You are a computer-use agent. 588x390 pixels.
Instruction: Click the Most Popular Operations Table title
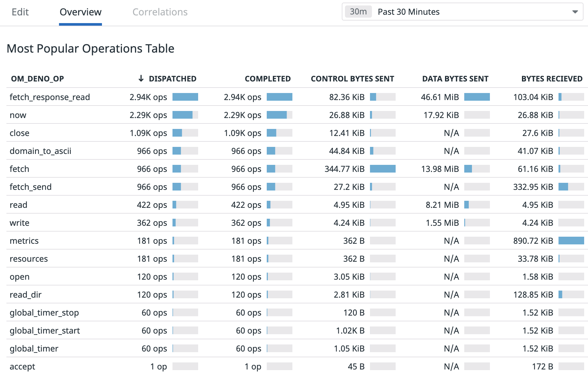coord(90,48)
